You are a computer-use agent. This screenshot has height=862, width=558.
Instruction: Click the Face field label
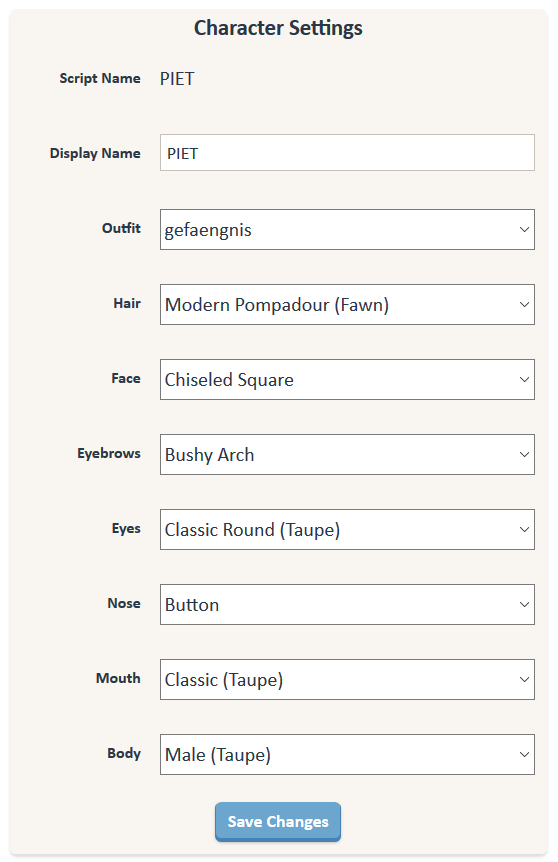tap(126, 378)
